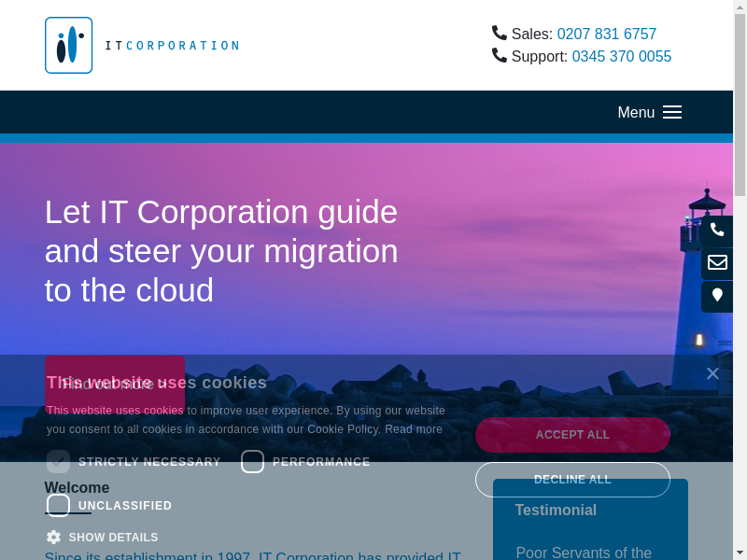Toggle the Strictly Necessary checkbox
This screenshot has width=747, height=560.
[59, 462]
